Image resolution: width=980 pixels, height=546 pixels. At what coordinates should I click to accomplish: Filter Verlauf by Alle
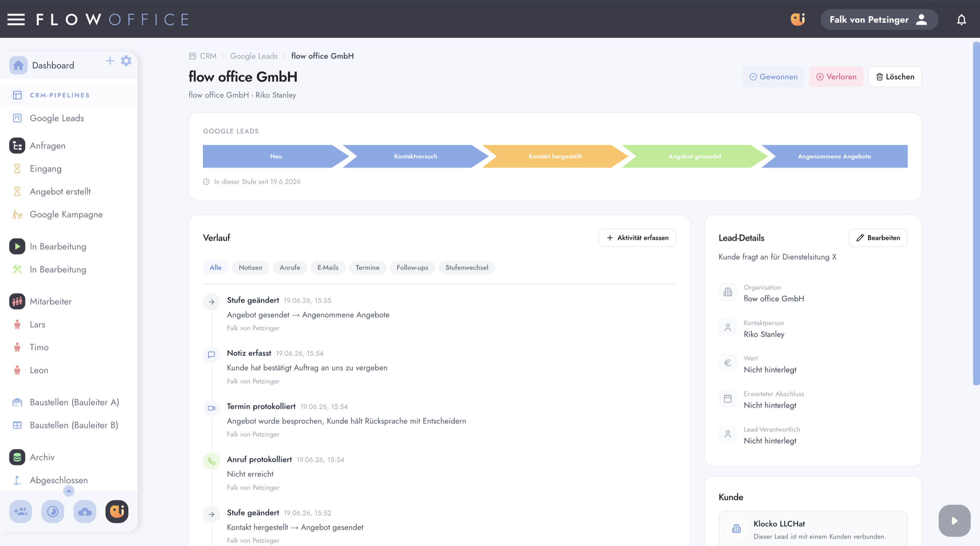(215, 267)
